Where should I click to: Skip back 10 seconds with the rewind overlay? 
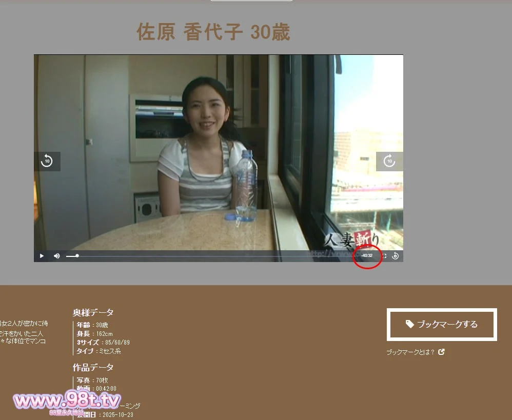point(47,162)
